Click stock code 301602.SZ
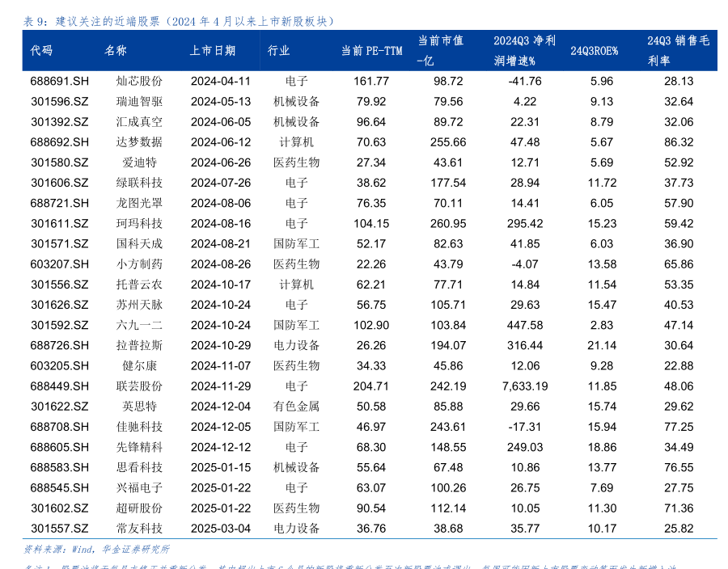 coord(59,508)
